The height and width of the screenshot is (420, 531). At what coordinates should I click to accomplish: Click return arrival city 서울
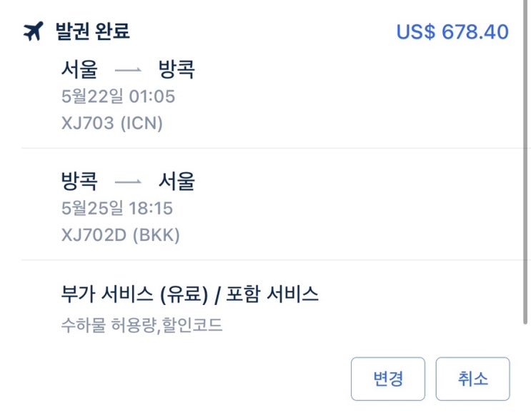(177, 181)
